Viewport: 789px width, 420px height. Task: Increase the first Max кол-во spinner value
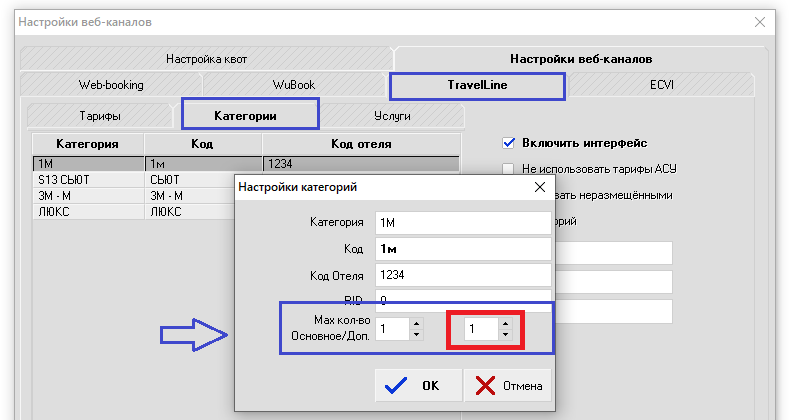click(x=417, y=323)
